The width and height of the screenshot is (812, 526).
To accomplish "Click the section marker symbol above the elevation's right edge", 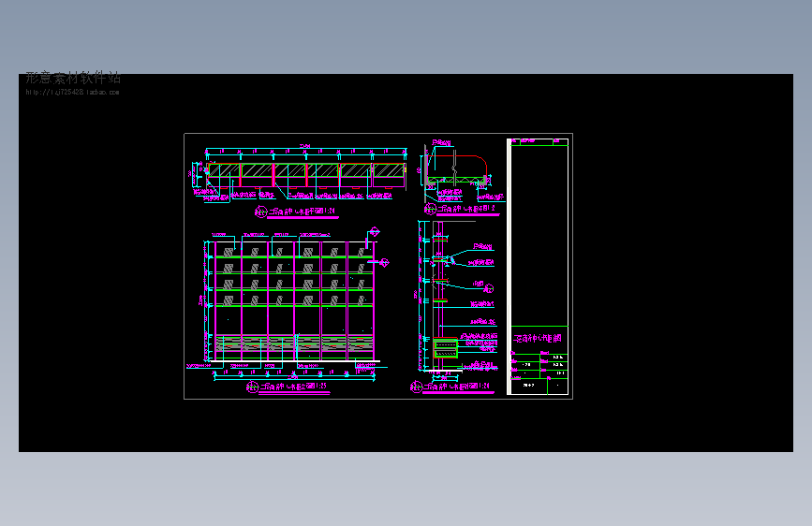I will 375,232.
